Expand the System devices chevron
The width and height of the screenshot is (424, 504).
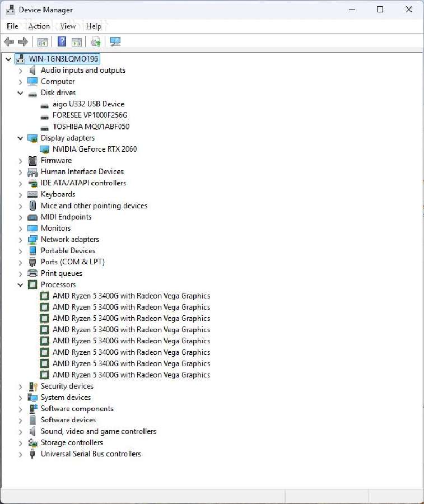(20, 398)
